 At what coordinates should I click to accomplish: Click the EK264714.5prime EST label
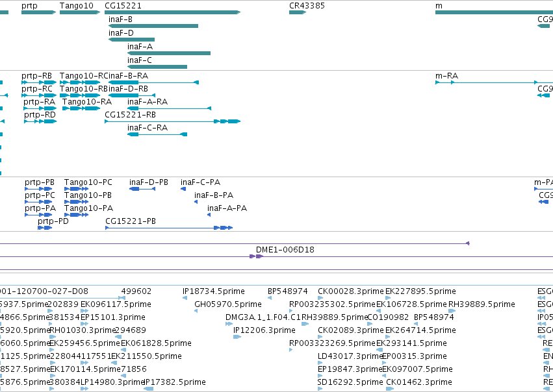[x=420, y=330]
